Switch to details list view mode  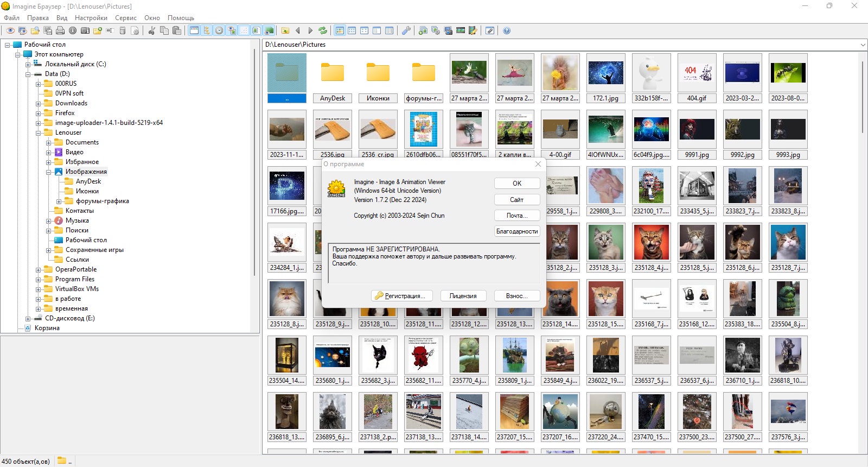click(x=390, y=30)
